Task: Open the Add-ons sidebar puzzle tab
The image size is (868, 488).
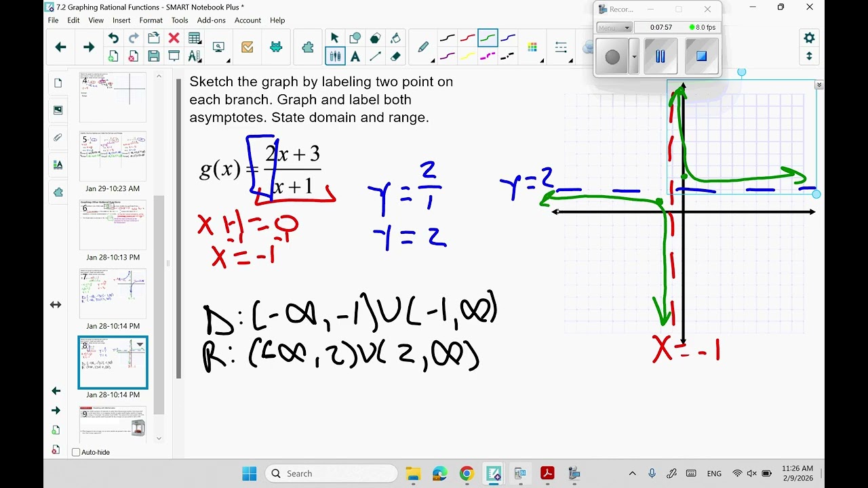Action: tap(58, 192)
